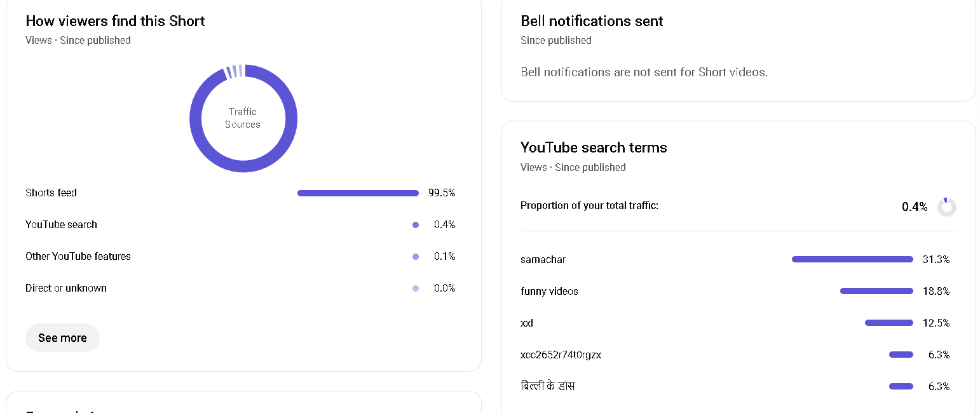Click the small proportion donut icon
Image resolution: width=980 pixels, height=413 pixels.
point(946,207)
